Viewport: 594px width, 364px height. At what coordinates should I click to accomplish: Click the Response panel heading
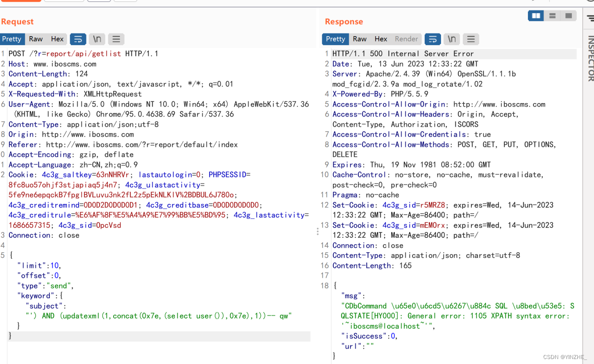pos(344,22)
